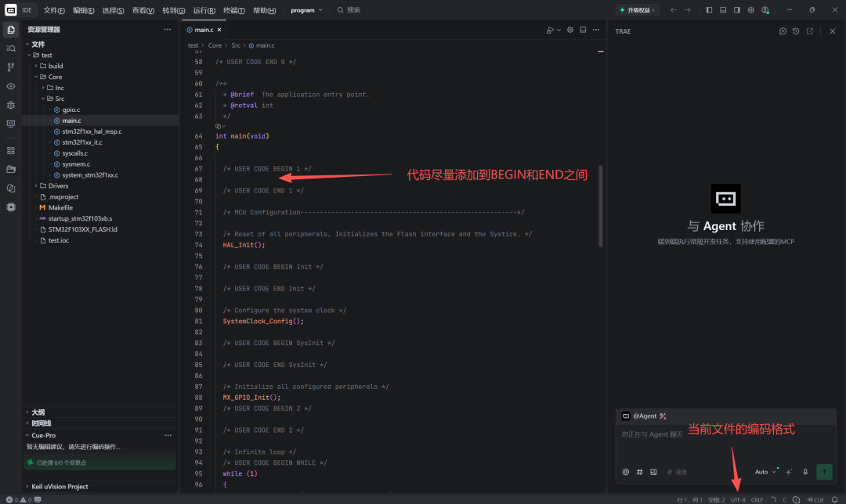Attach an image to the chat

click(x=653, y=472)
